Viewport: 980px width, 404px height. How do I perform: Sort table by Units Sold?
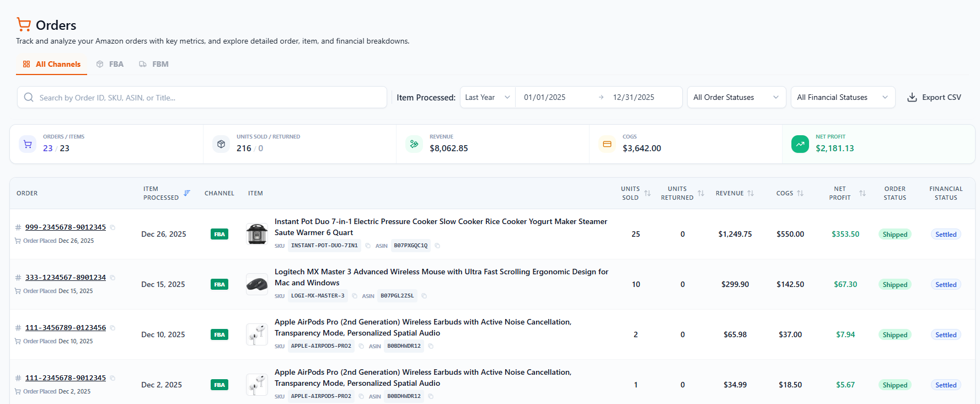point(647,193)
